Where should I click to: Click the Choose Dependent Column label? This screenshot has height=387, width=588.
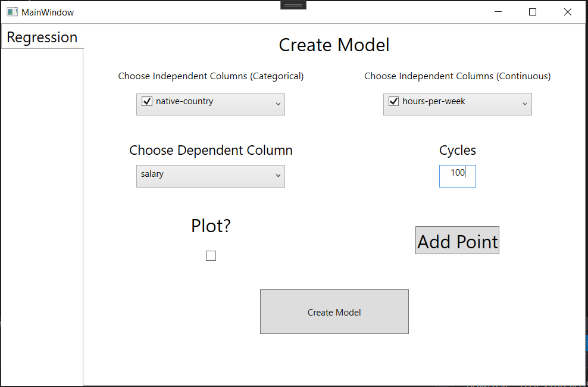click(211, 151)
